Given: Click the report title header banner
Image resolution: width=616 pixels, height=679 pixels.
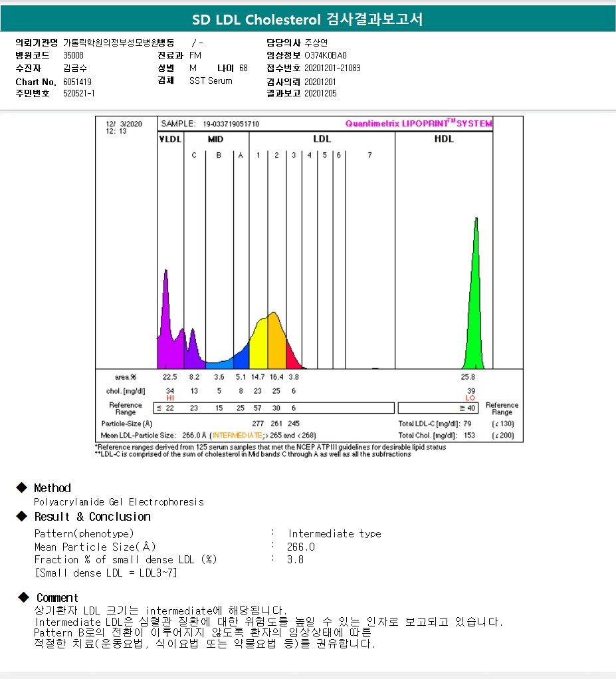Looking at the screenshot, I should coord(308,20).
